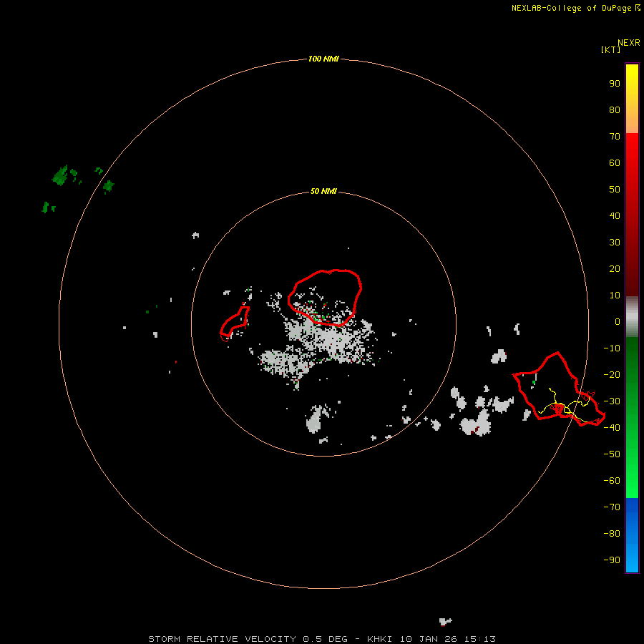Click the 70 value on velocity scale
This screenshot has width=644, height=644.
615,137
